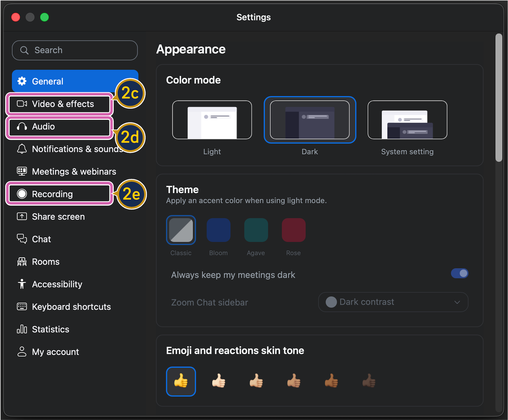Click the Audio headphones icon

point(22,127)
